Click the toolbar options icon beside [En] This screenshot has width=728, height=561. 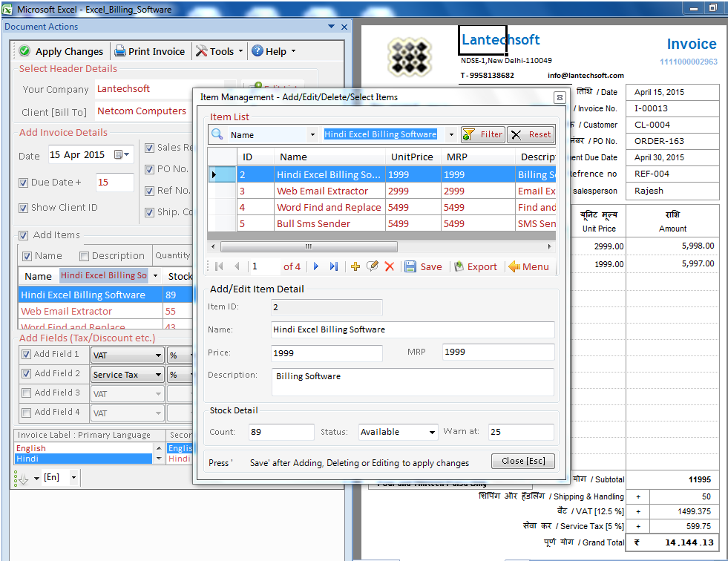pyautogui.click(x=22, y=479)
